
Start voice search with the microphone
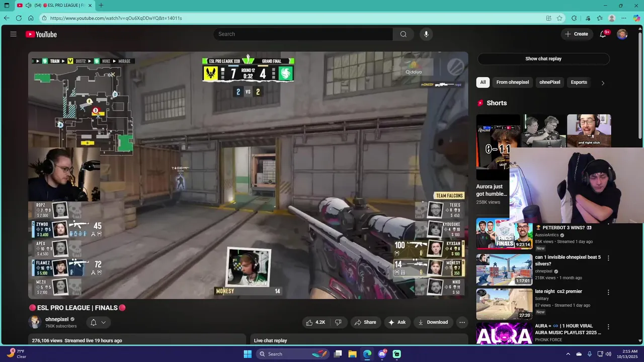pyautogui.click(x=426, y=34)
